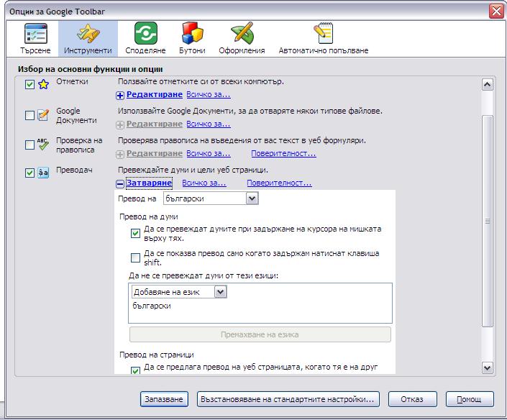The width and height of the screenshot is (507, 420).
Task: Collapse Преводач settings via Затваряне
Action: point(149,183)
